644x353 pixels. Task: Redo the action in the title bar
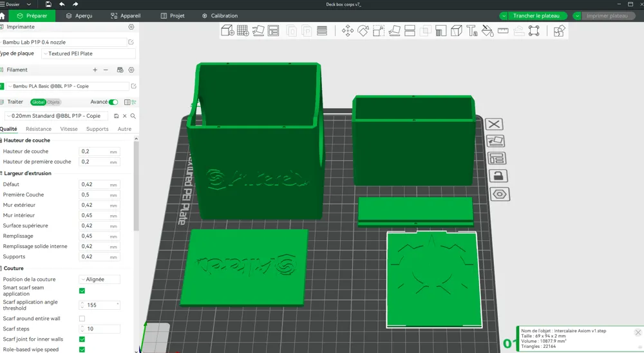pos(75,4)
